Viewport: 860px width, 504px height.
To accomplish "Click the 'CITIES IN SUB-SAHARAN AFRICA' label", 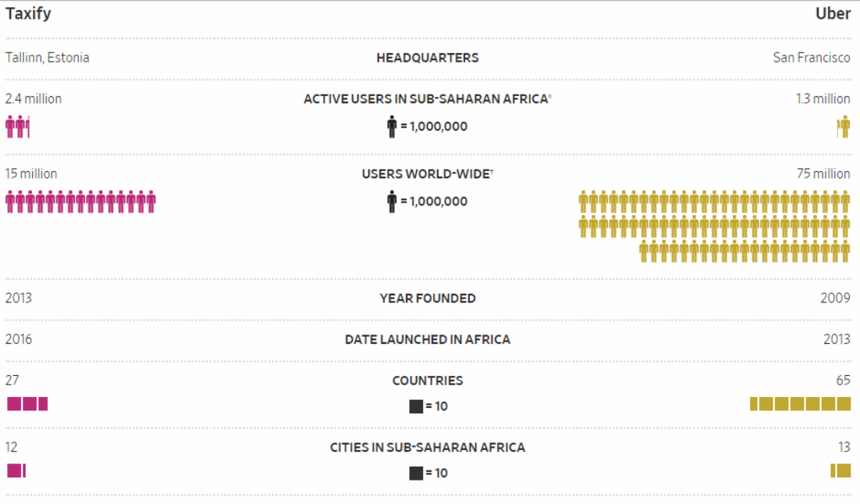I will tap(428, 448).
